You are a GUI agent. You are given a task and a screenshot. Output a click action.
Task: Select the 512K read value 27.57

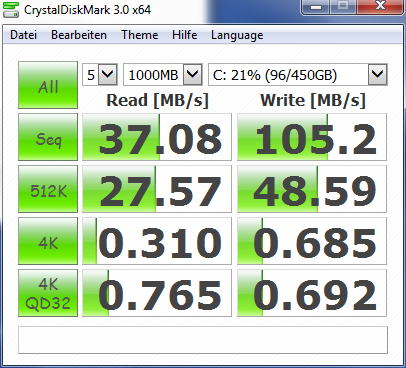coord(157,189)
